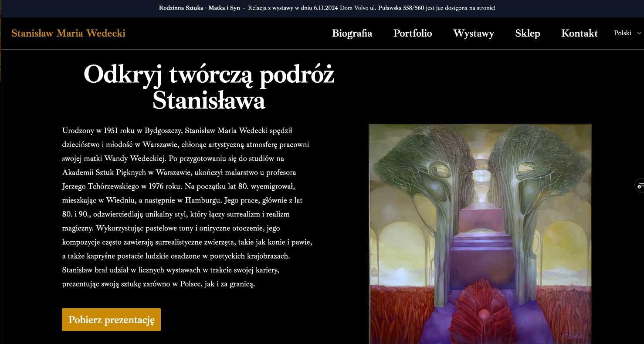Click the chevron next to Polski

[x=640, y=33]
